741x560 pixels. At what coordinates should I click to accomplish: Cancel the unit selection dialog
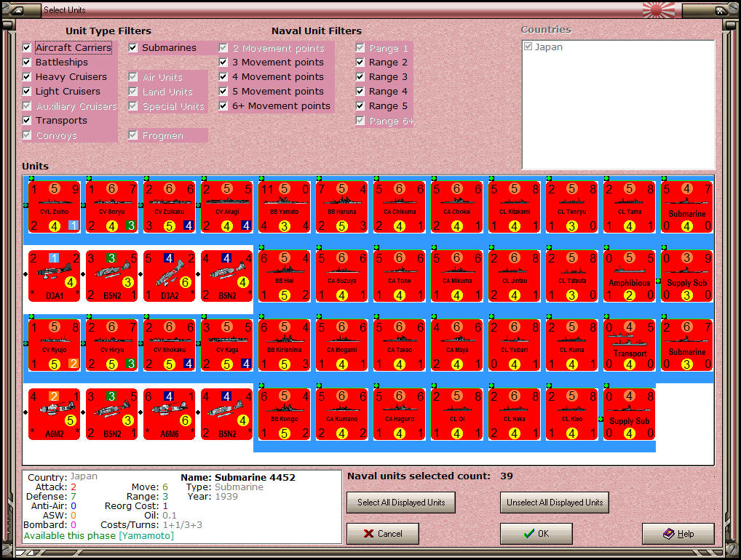coord(383,534)
